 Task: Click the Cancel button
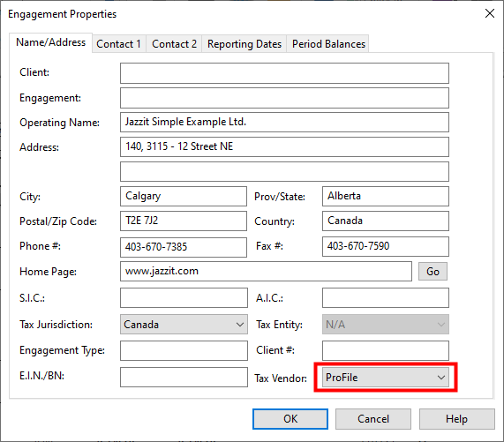[373, 419]
